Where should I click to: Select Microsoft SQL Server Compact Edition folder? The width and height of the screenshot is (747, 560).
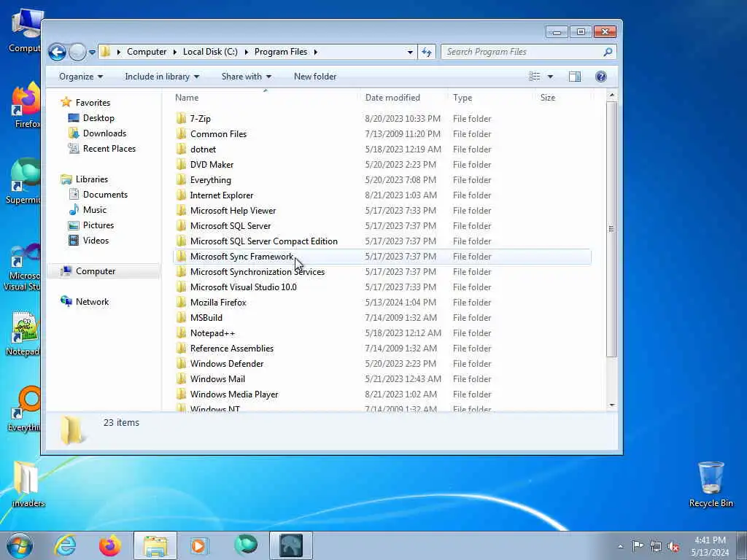click(x=263, y=241)
